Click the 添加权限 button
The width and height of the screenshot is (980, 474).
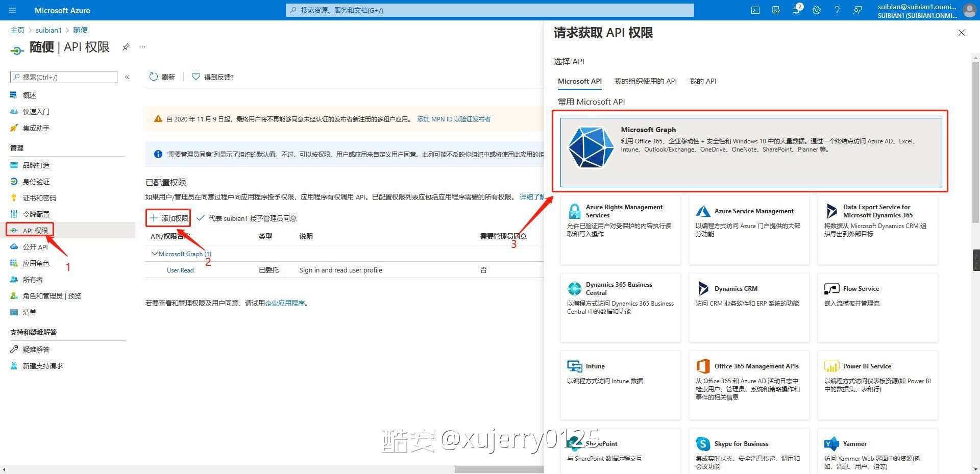click(169, 218)
